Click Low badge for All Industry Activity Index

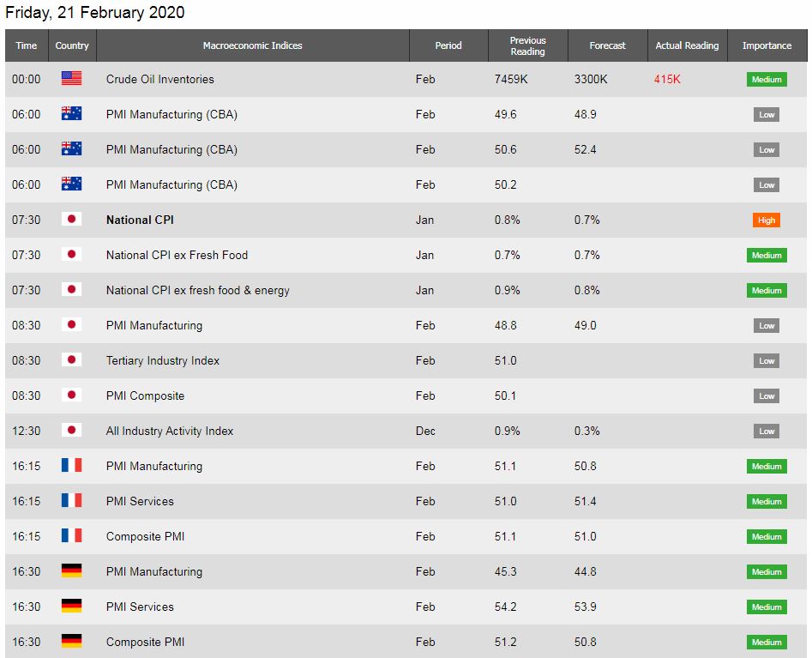pos(767,431)
